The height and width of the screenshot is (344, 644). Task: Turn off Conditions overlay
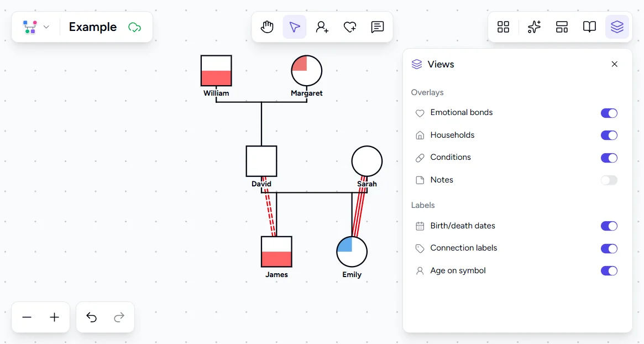609,158
